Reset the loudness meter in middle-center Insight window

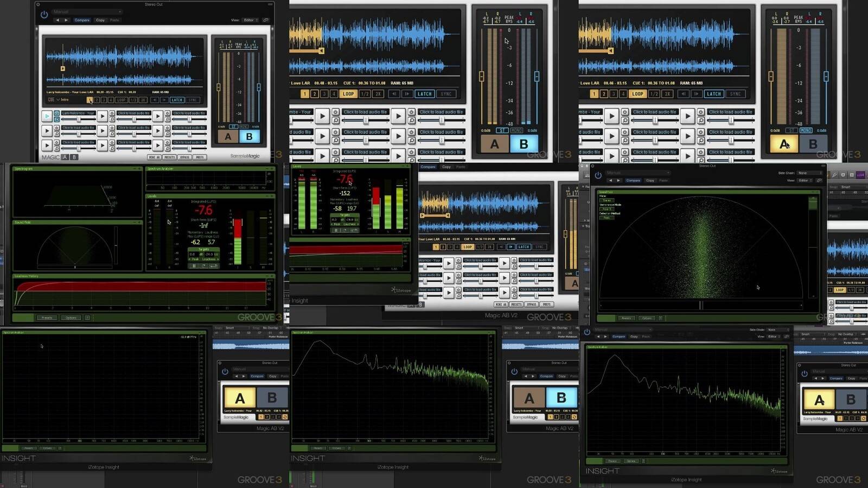coord(345,230)
